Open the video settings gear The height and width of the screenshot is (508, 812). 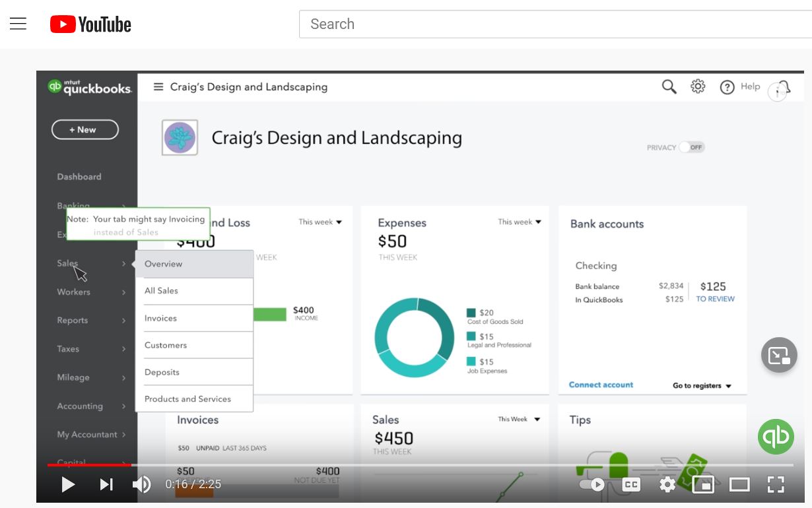coord(667,485)
